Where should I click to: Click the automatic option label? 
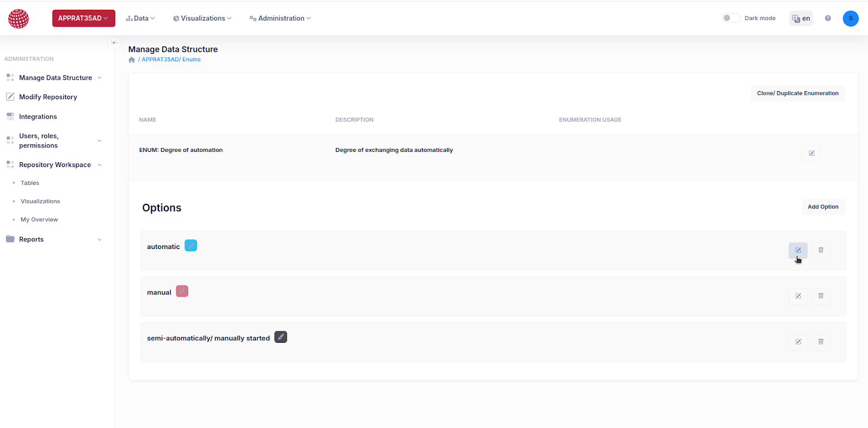coord(163,247)
